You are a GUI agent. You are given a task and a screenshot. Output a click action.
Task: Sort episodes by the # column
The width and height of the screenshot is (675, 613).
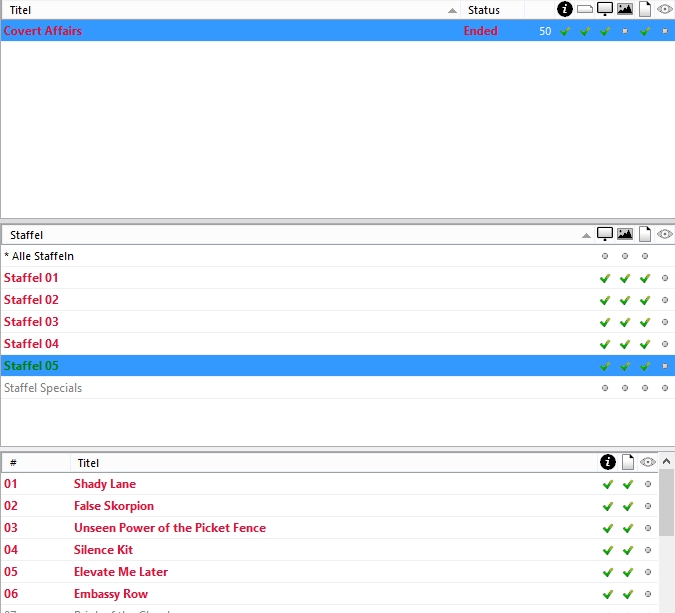point(36,463)
